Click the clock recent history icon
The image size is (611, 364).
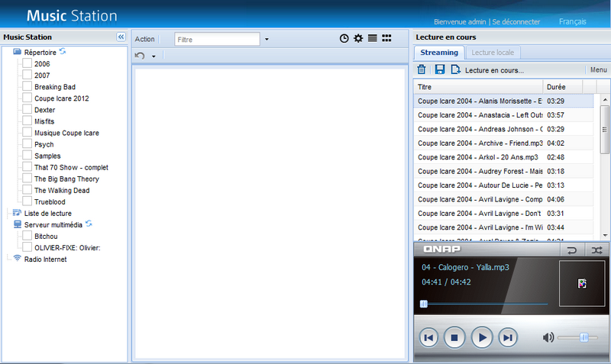coord(344,38)
